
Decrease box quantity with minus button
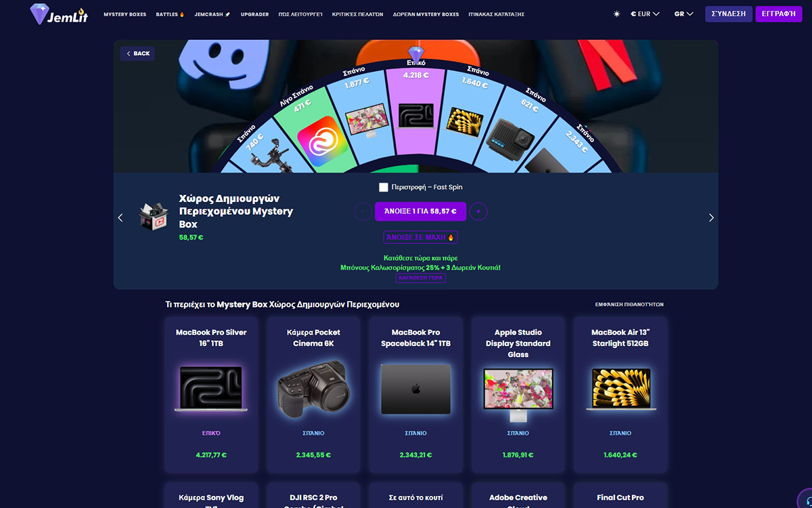pos(363,211)
